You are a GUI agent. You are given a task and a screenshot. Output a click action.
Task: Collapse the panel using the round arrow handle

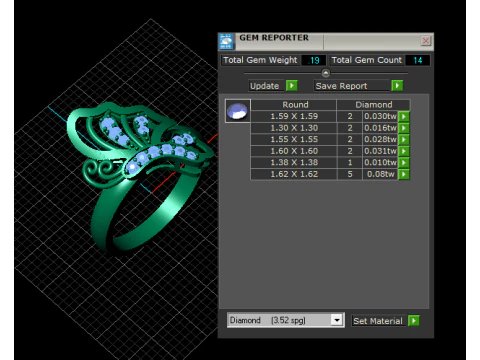pos(326,73)
